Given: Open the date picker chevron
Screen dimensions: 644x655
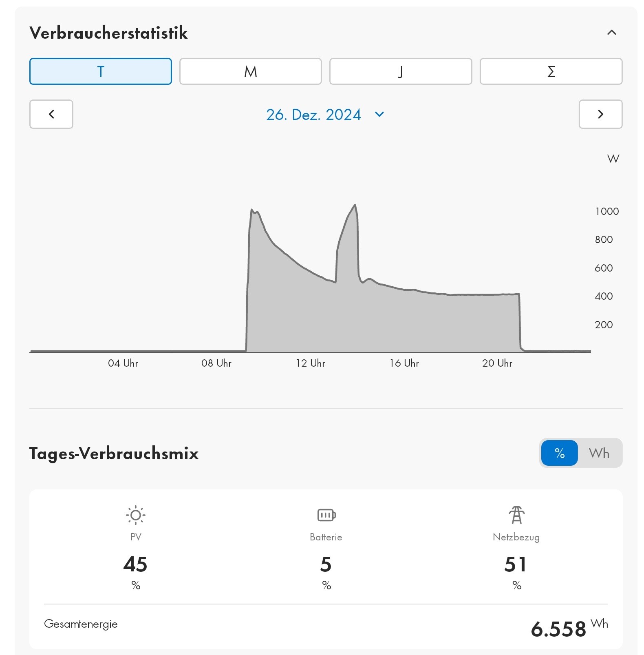Looking at the screenshot, I should point(379,114).
